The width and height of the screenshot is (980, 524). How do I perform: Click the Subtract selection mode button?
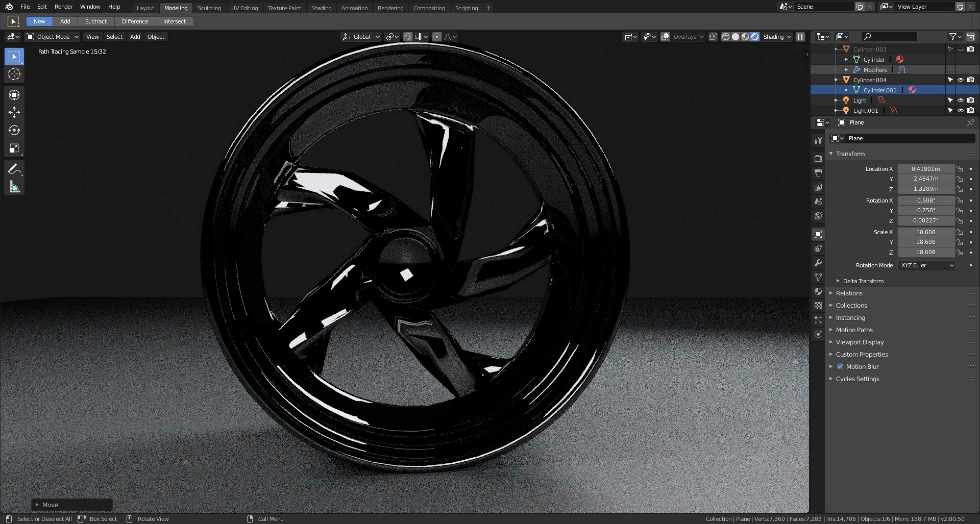coord(96,21)
